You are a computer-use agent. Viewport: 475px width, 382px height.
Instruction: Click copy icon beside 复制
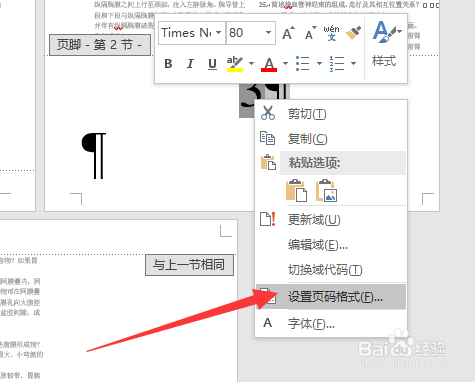click(267, 138)
